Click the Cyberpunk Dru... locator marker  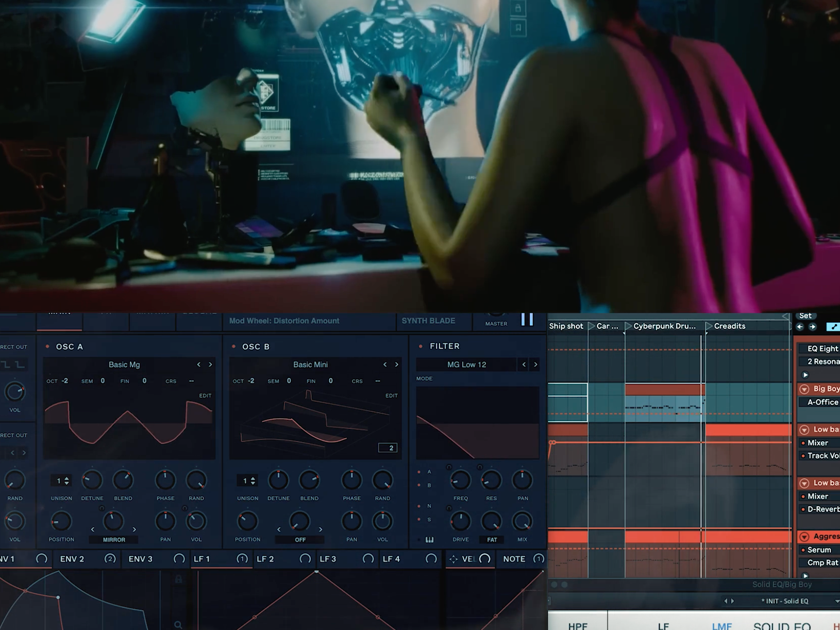pos(660,326)
